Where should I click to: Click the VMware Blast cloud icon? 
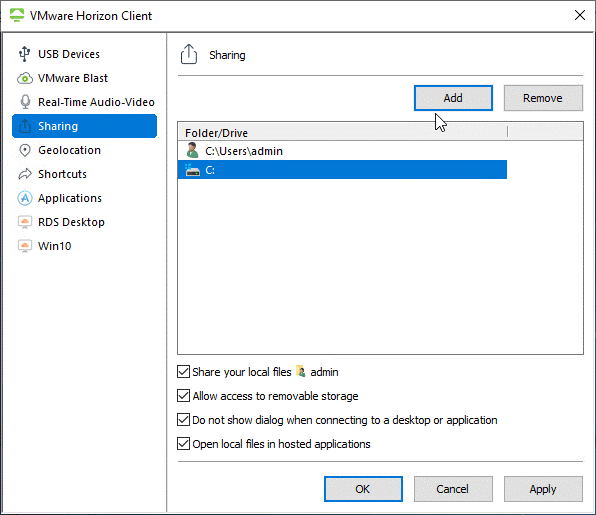tap(25, 78)
